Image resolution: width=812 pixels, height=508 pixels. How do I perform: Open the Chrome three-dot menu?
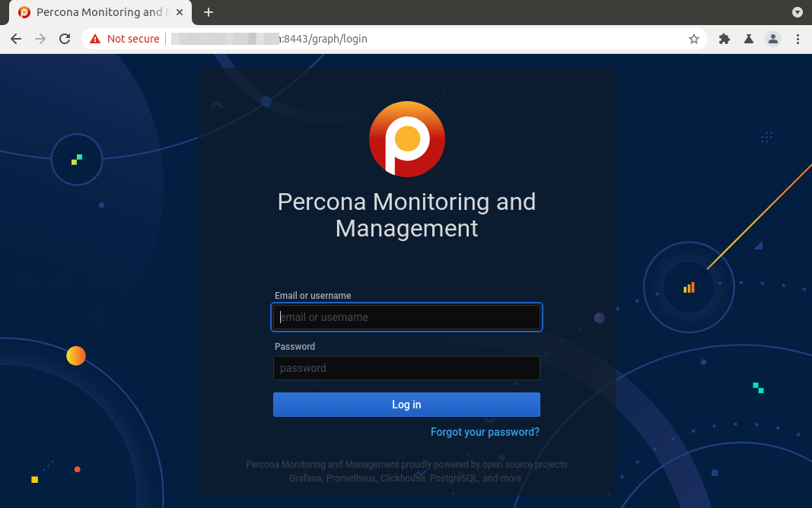(x=798, y=39)
